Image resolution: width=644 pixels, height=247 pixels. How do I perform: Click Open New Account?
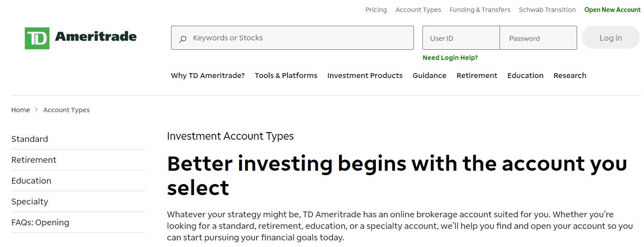tap(612, 10)
